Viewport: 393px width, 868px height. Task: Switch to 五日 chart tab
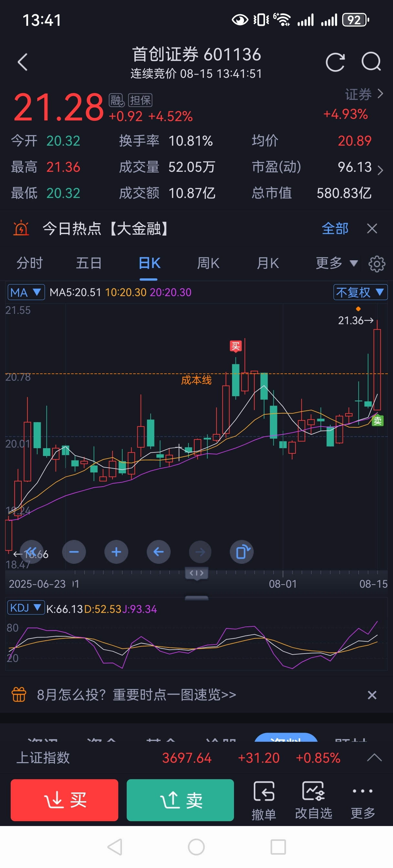[x=89, y=263]
